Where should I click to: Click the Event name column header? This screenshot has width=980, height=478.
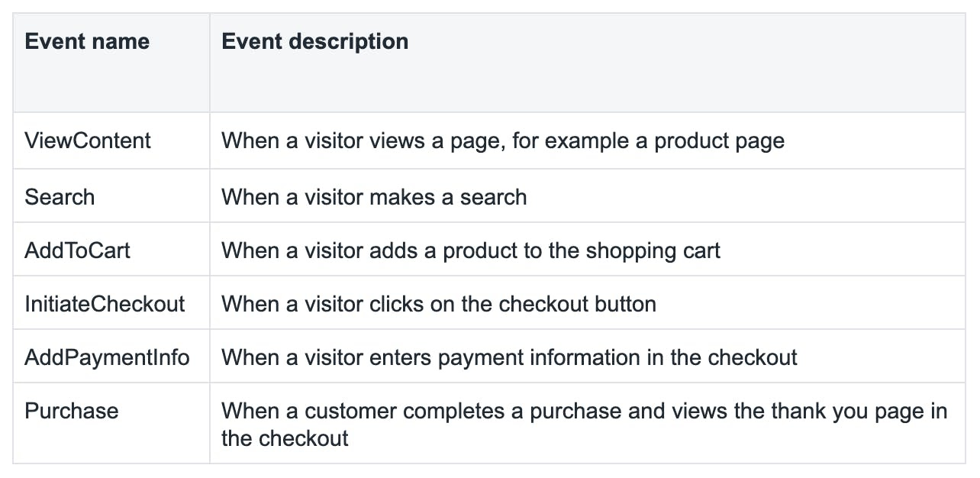point(87,41)
